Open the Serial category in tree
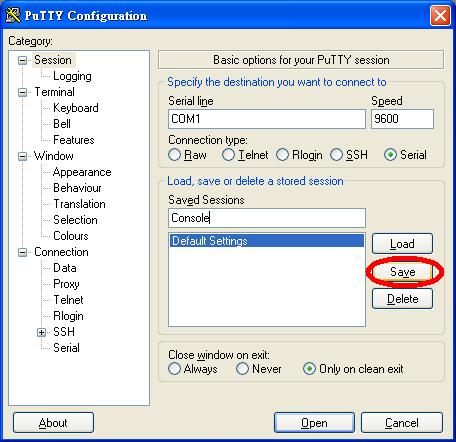Screen dimensions: 456x442 click(x=66, y=348)
